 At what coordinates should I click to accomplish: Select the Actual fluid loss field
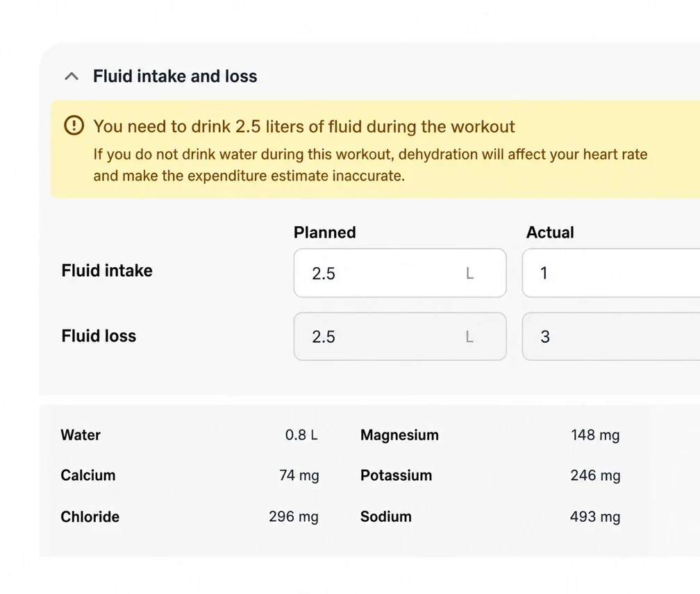pos(611,337)
